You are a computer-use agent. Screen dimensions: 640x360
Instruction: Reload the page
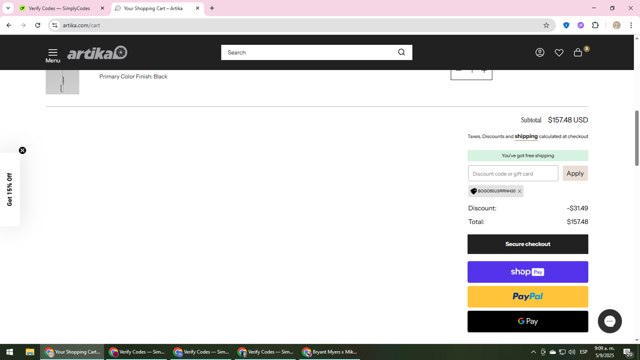(x=38, y=25)
